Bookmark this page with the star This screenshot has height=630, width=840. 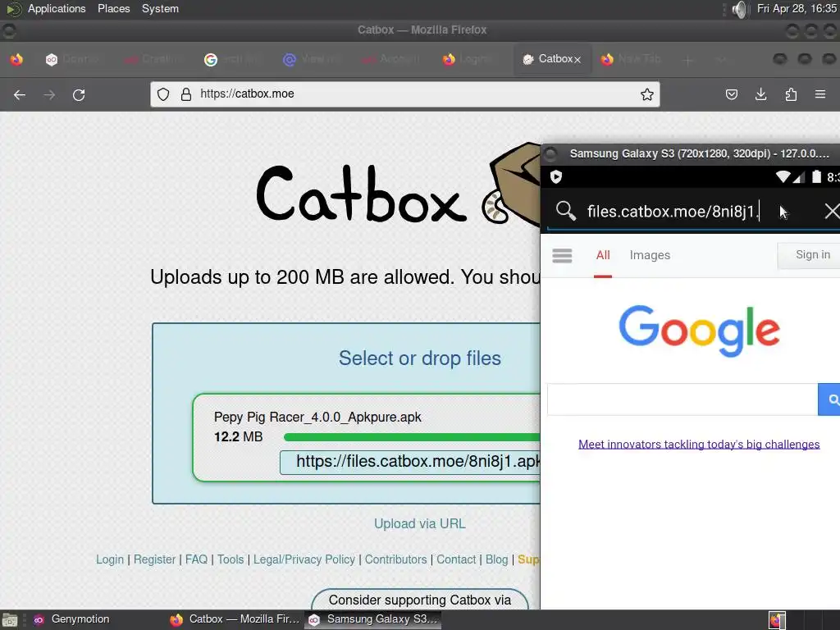point(646,94)
